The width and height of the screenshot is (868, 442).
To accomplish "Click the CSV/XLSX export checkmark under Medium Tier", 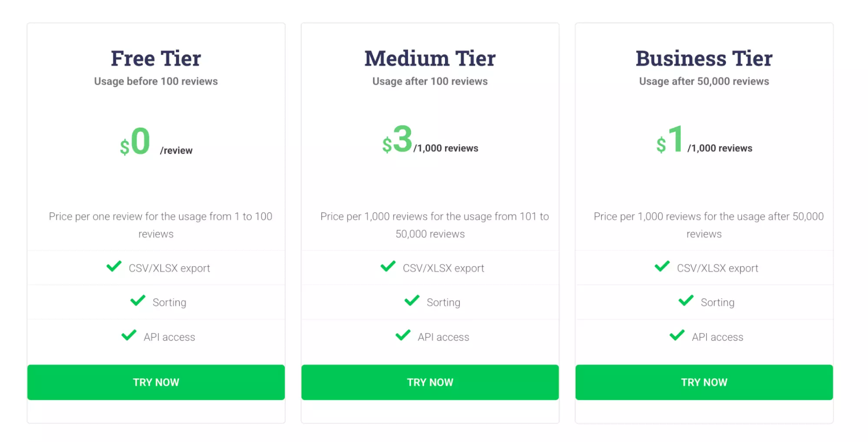I will coord(388,267).
